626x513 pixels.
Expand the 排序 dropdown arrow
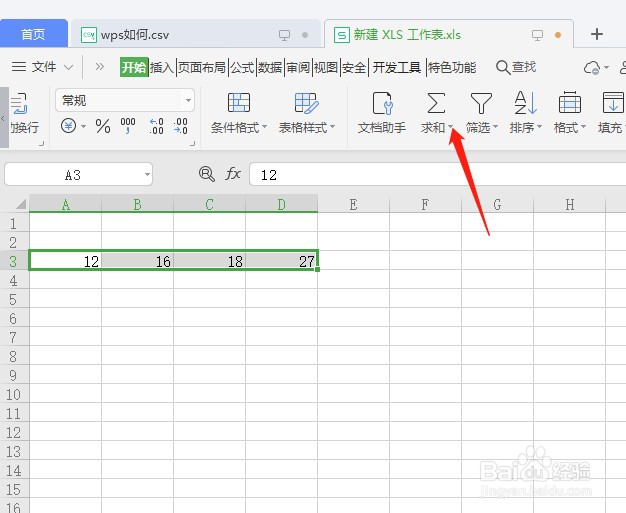pyautogui.click(x=539, y=127)
